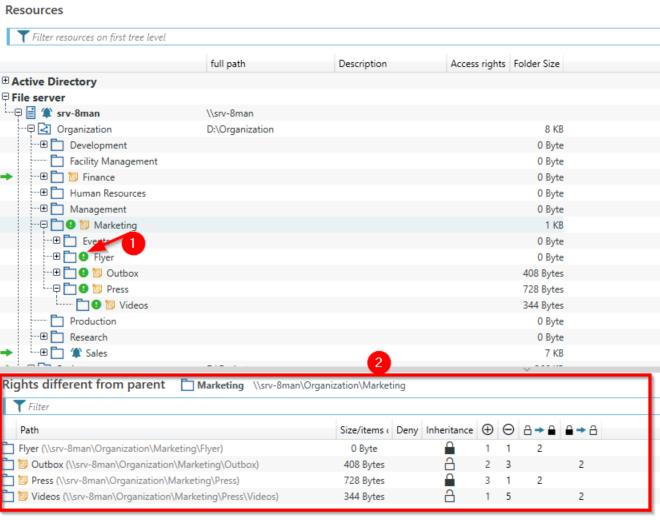This screenshot has width=660, height=524.
Task: Click the srv-8man server icon
Action: coord(30,113)
